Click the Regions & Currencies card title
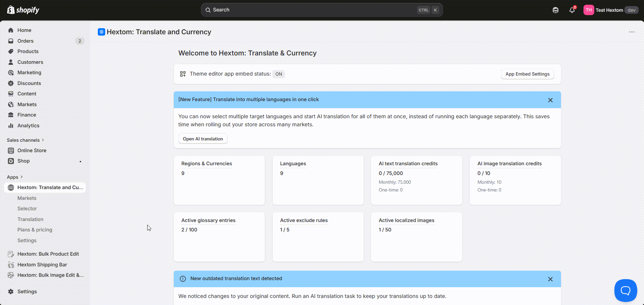This screenshot has height=305, width=644. 207,164
